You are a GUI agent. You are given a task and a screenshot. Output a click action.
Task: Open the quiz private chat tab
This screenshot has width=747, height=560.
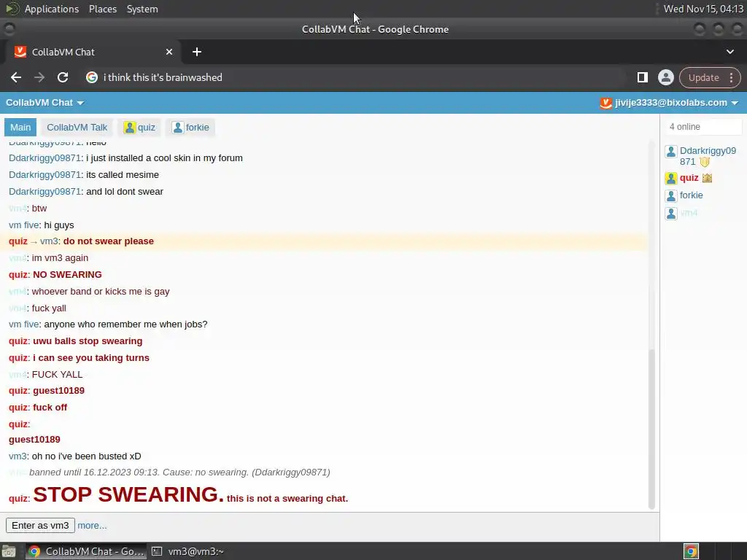pyautogui.click(x=139, y=127)
